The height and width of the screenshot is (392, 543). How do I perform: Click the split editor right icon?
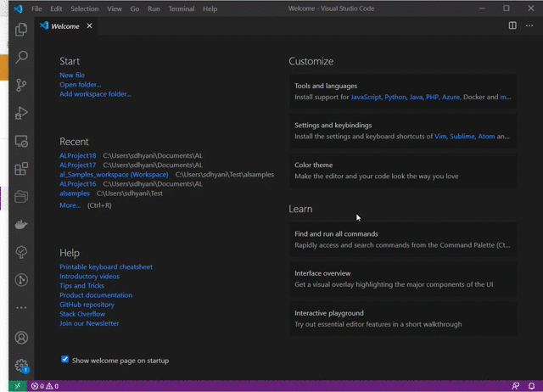coord(512,25)
